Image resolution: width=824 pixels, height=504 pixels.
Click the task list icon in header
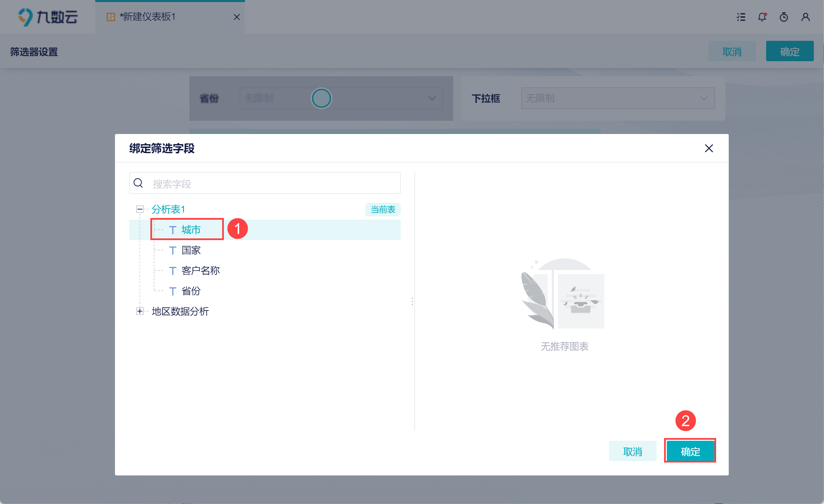[x=741, y=17]
